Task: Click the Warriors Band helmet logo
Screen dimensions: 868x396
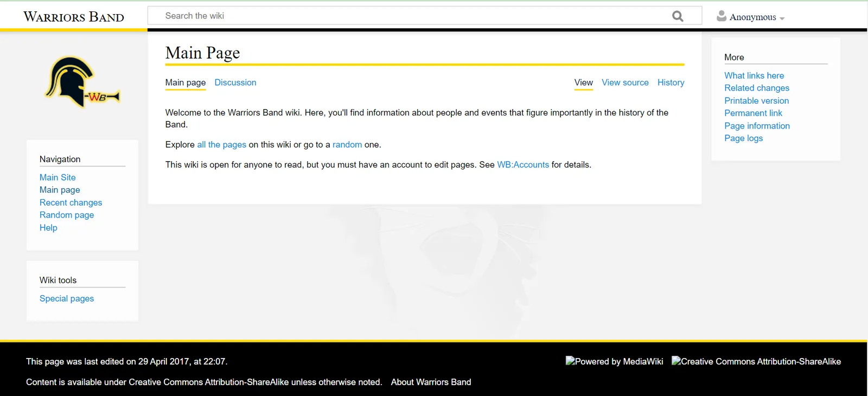Action: click(82, 83)
